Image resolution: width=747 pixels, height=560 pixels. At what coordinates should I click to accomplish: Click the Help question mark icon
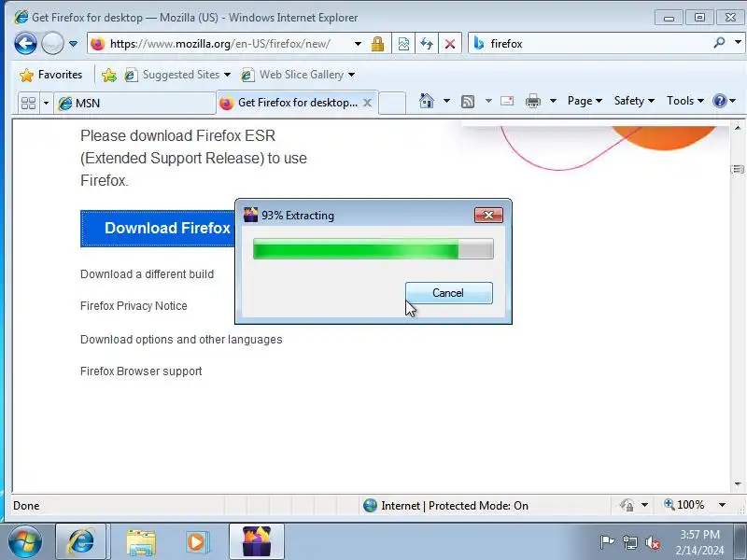(x=719, y=101)
